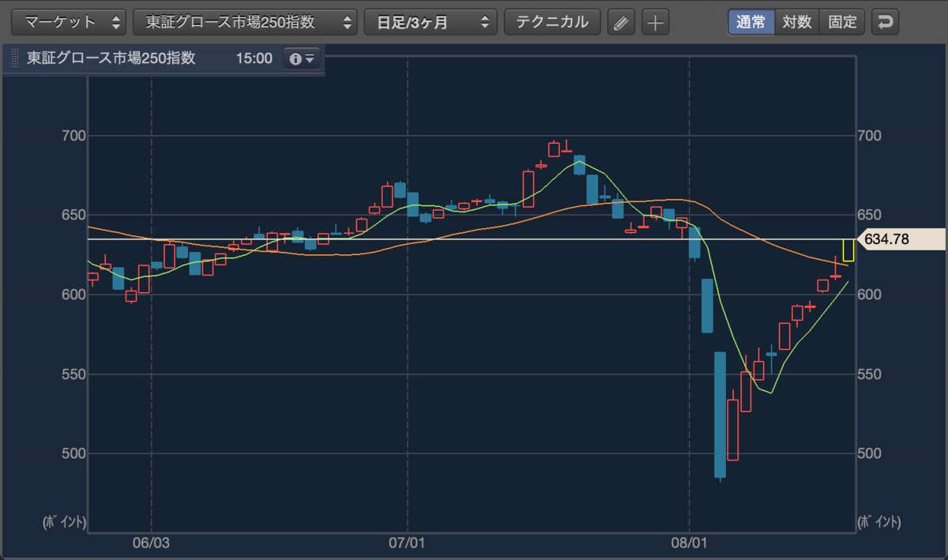Open the 日足/3ヶ月 period dropdown
The height and width of the screenshot is (560, 948).
(x=431, y=22)
